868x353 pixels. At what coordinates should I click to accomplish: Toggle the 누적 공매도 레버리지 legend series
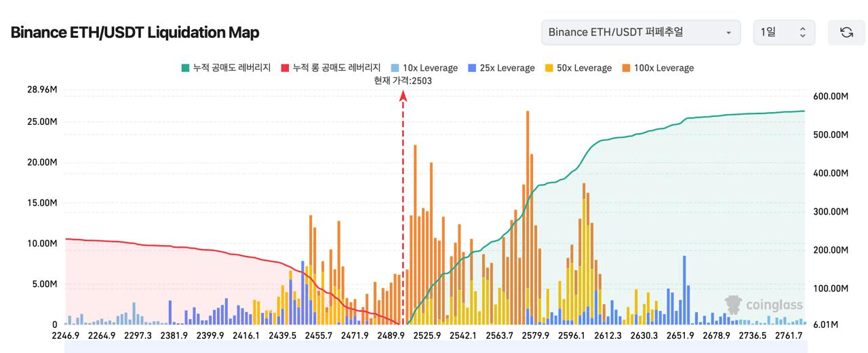226,68
